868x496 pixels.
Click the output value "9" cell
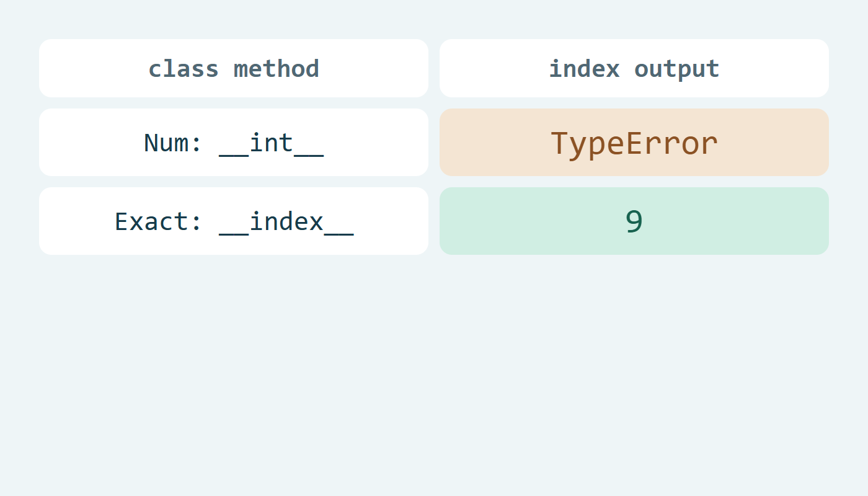[634, 221]
